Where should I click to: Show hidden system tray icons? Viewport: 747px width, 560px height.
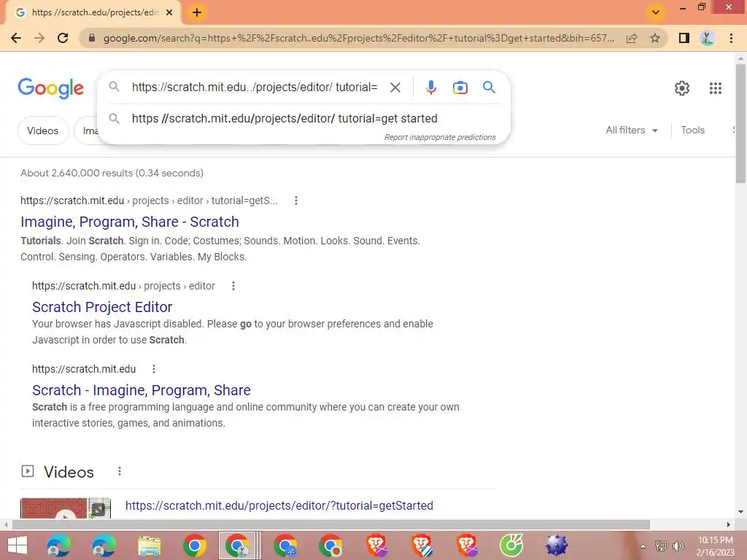coord(643,546)
